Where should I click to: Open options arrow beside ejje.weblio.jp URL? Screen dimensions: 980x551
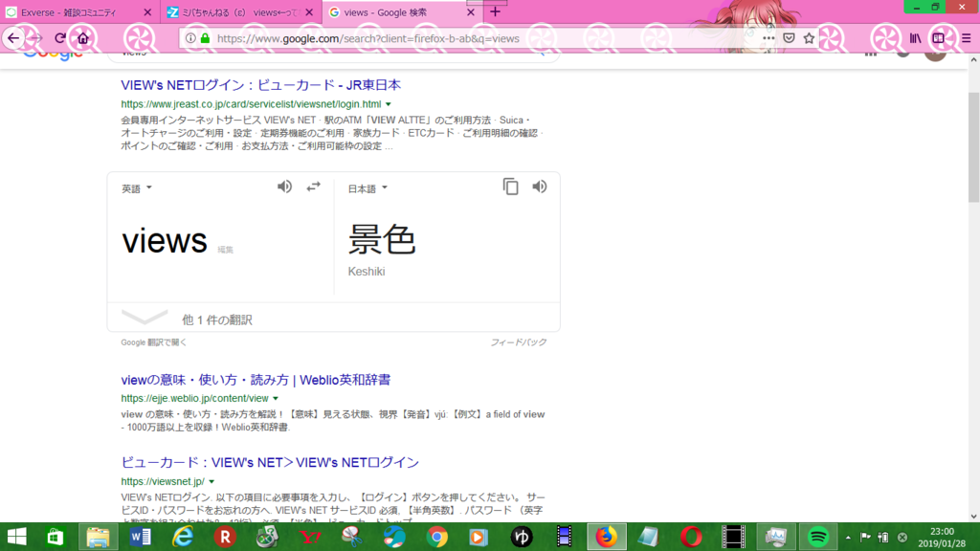pyautogui.click(x=275, y=399)
